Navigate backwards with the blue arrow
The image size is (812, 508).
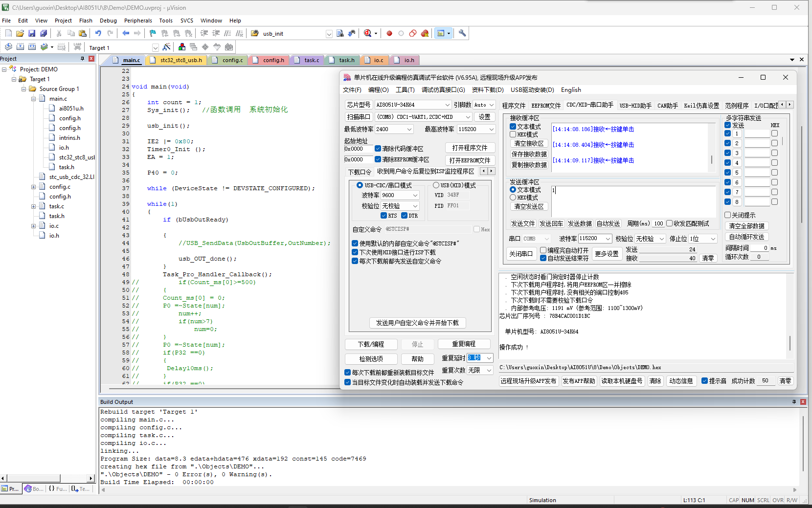[x=126, y=33]
